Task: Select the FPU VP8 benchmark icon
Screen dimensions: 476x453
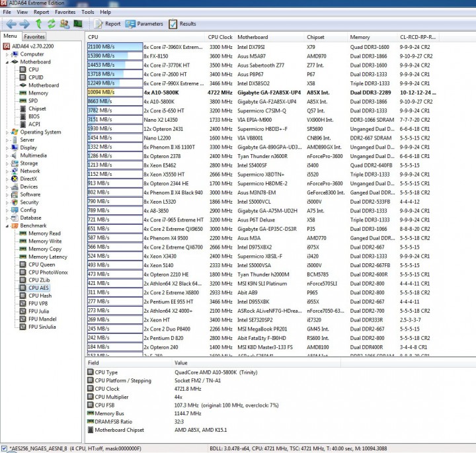Action: tap(22, 304)
